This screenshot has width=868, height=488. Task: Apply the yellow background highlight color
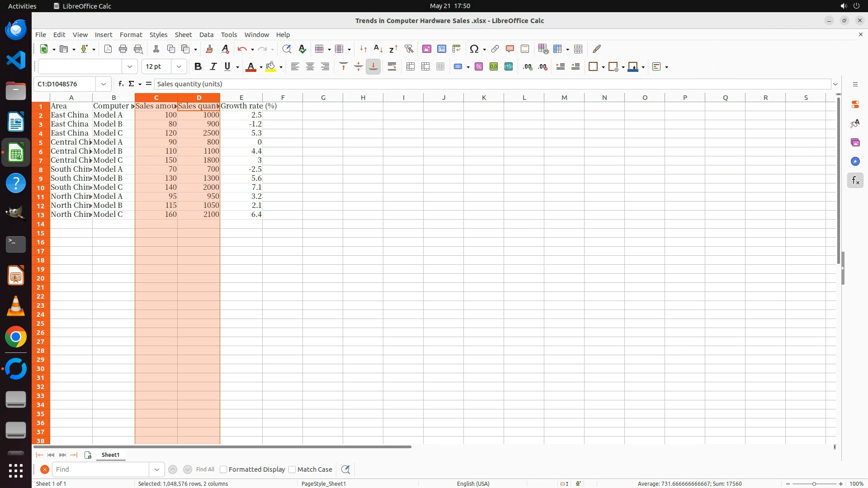pos(271,67)
